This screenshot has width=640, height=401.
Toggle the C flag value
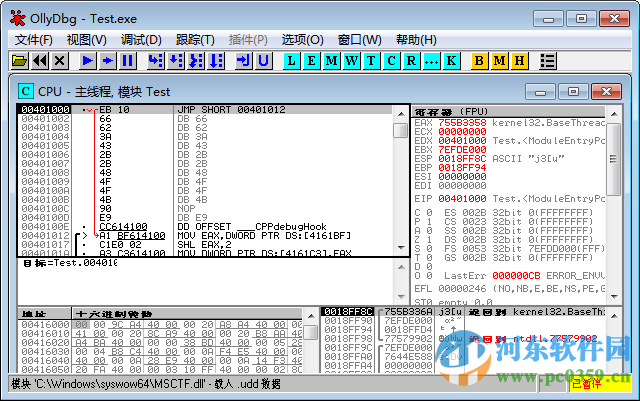[x=429, y=213]
